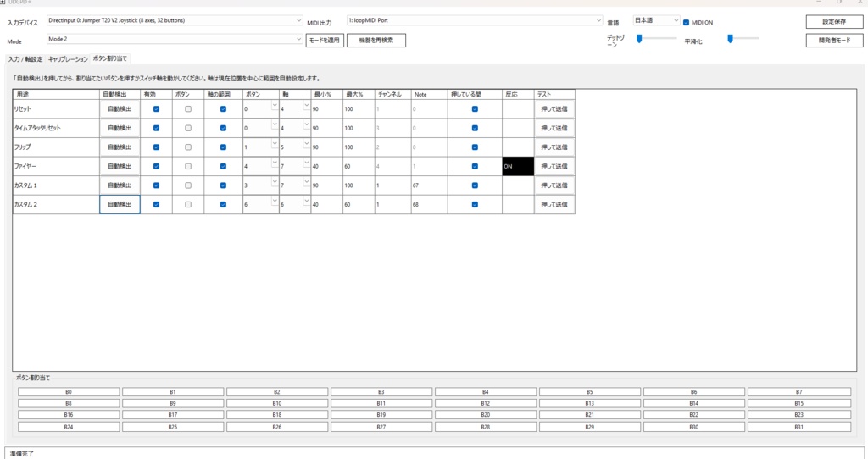The height and width of the screenshot is (459, 868).
Task: Toggle 押している間 checkbox for フリップ
Action: coord(475,147)
